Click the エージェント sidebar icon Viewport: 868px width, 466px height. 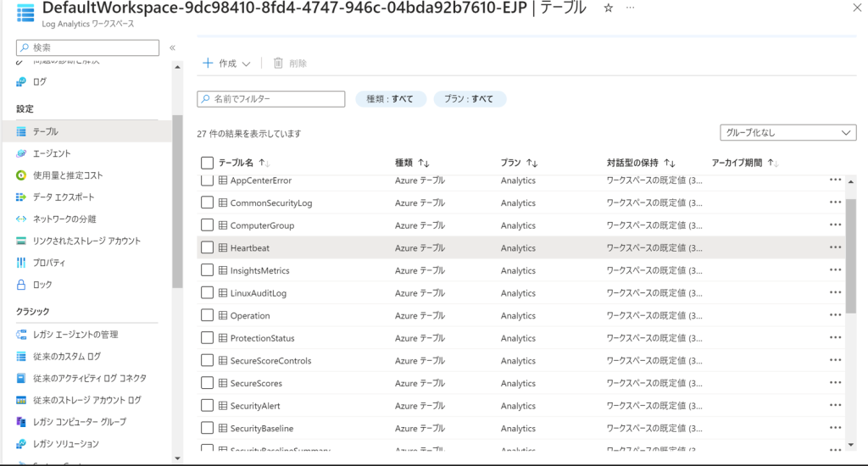tap(21, 153)
